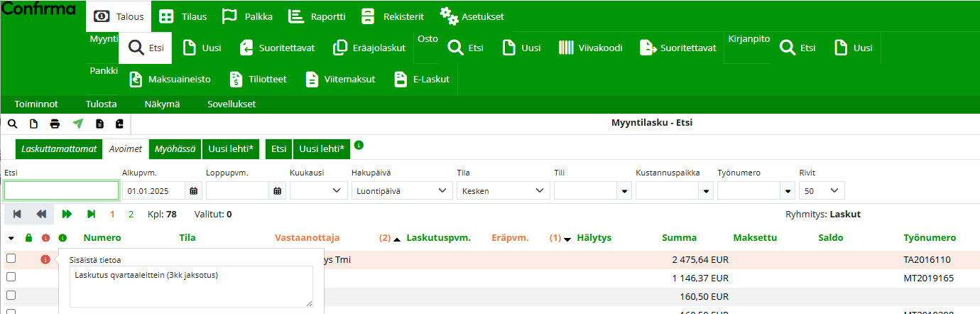Viewport: 980px width, 314px height.
Task: Expand the Rivit rows-per-page dropdown
Action: [x=822, y=190]
